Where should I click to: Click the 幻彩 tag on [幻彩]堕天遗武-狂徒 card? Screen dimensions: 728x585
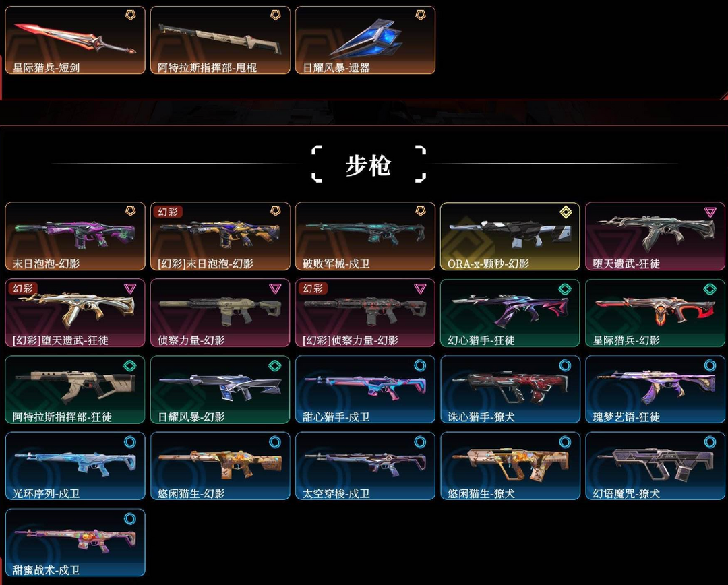(23, 288)
